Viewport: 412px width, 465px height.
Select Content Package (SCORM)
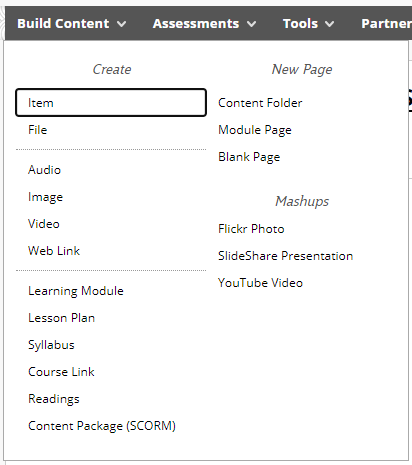[102, 426]
